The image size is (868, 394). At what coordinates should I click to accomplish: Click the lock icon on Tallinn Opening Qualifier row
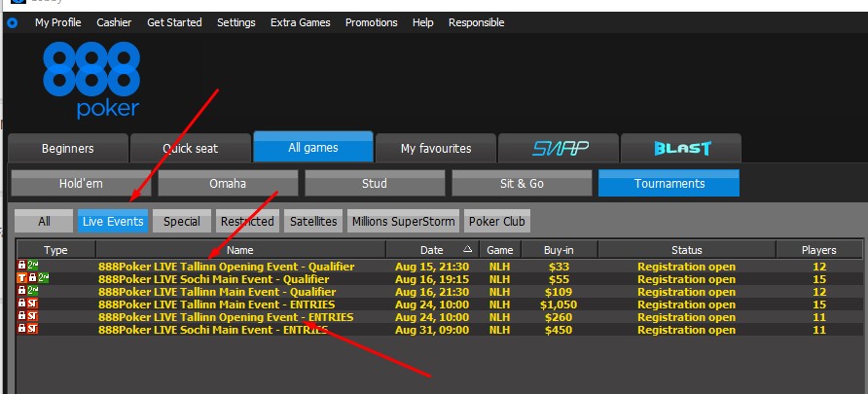[x=21, y=267]
